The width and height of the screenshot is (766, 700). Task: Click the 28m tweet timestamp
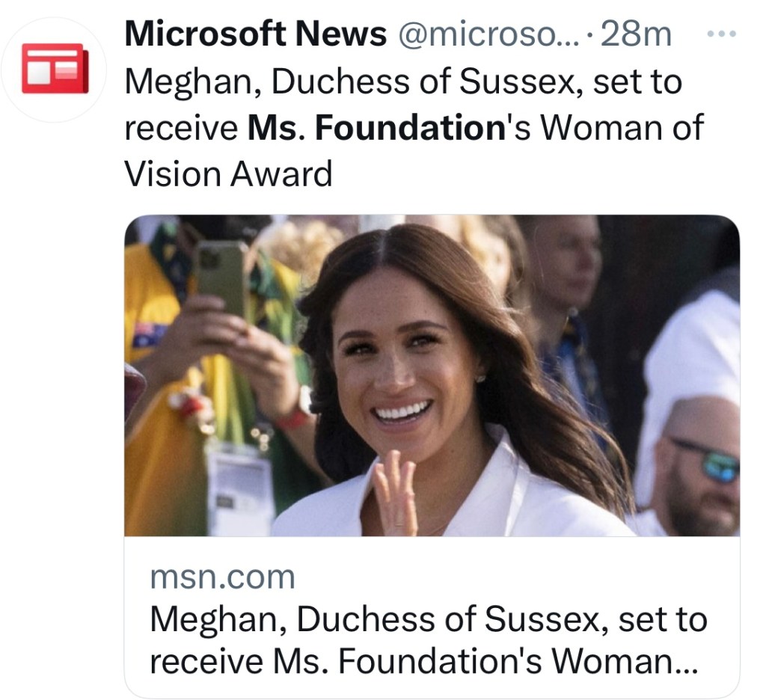point(635,34)
